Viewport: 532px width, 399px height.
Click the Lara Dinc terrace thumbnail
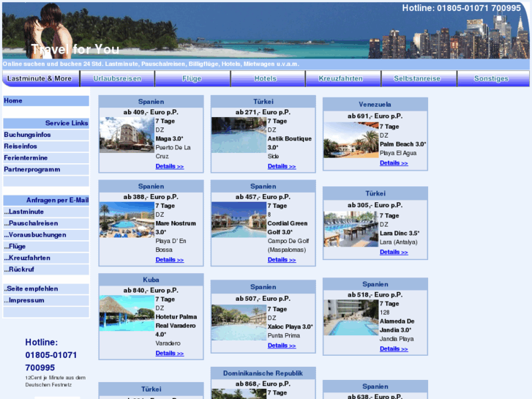(x=351, y=229)
